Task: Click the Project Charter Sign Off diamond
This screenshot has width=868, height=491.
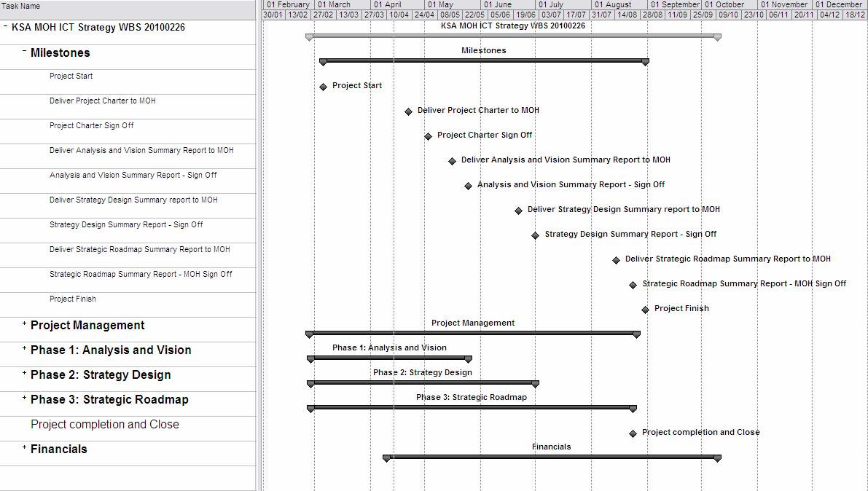Action: point(428,136)
